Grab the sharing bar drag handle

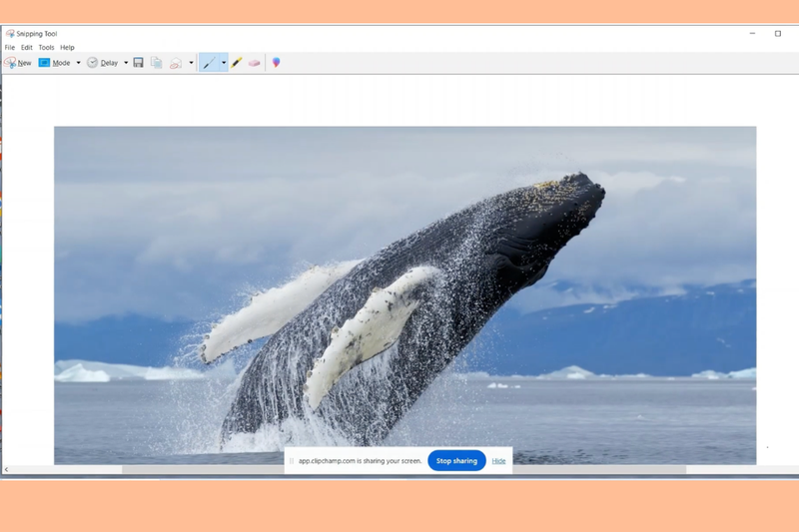click(292, 461)
